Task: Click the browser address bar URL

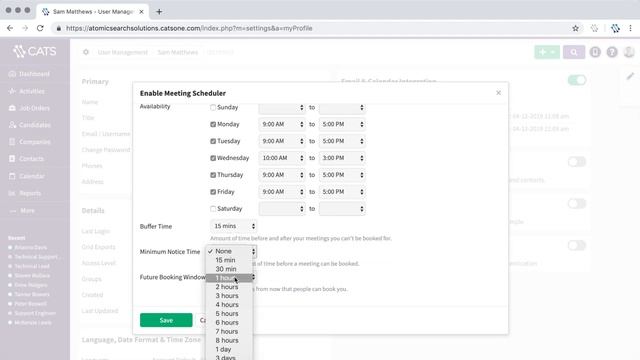Action: 189,28
